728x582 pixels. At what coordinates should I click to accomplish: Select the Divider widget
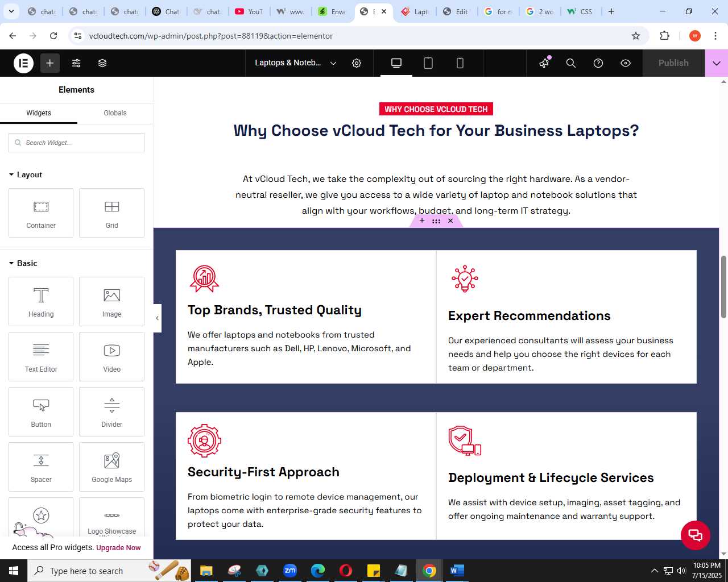[x=111, y=411]
